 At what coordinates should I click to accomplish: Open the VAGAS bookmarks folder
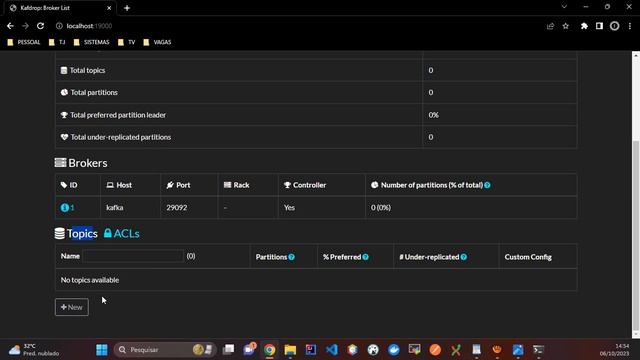158,42
